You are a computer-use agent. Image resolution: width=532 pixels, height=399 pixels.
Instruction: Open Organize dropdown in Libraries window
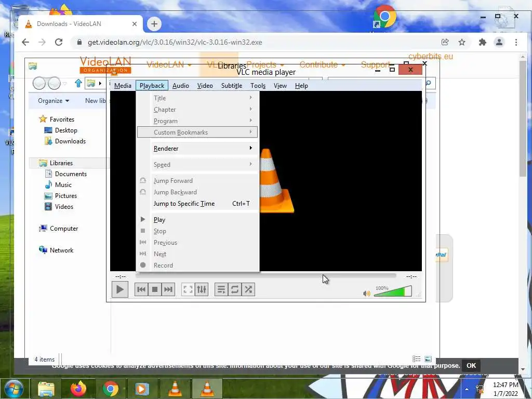coord(54,101)
